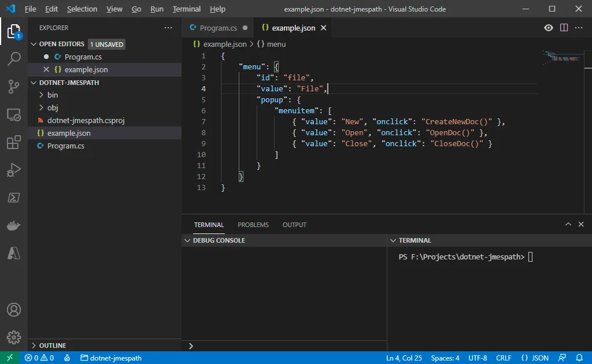Open the Azure view in activity bar
The width and height of the screenshot is (592, 364).
[14, 252]
